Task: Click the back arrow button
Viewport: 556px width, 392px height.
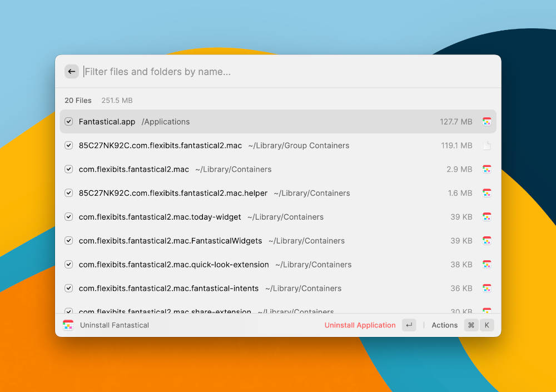Action: click(71, 72)
